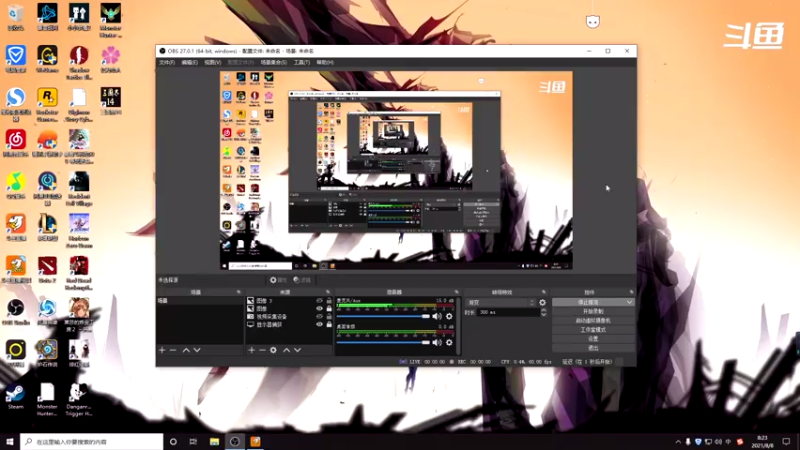
Task: Open OBS 设置 settings button
Action: 593,339
